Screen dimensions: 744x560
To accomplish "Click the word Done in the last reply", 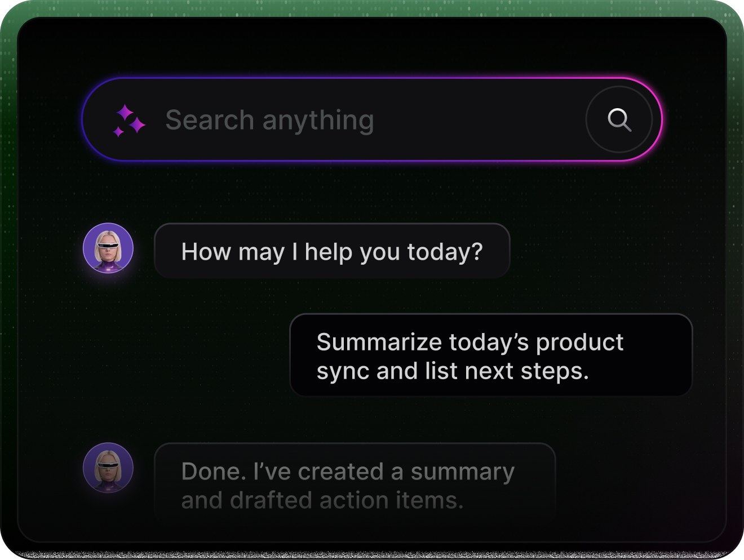I will pyautogui.click(x=214, y=472).
